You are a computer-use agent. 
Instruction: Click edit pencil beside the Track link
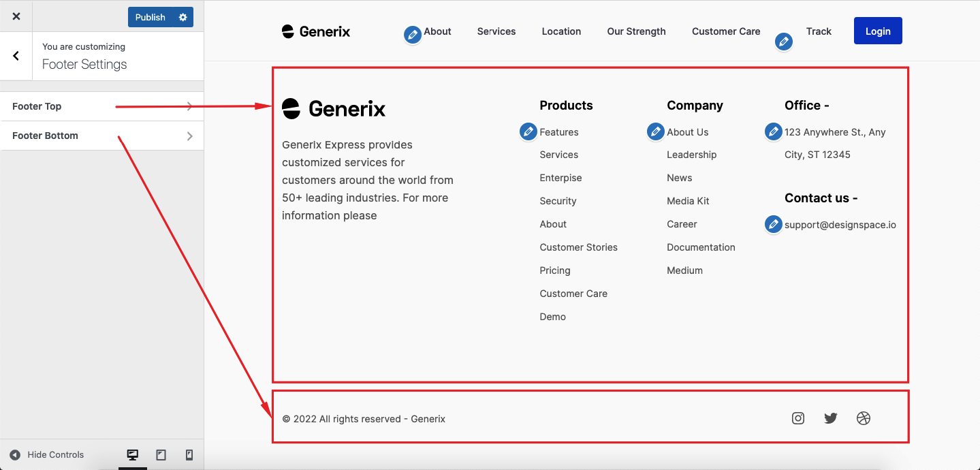coord(784,42)
